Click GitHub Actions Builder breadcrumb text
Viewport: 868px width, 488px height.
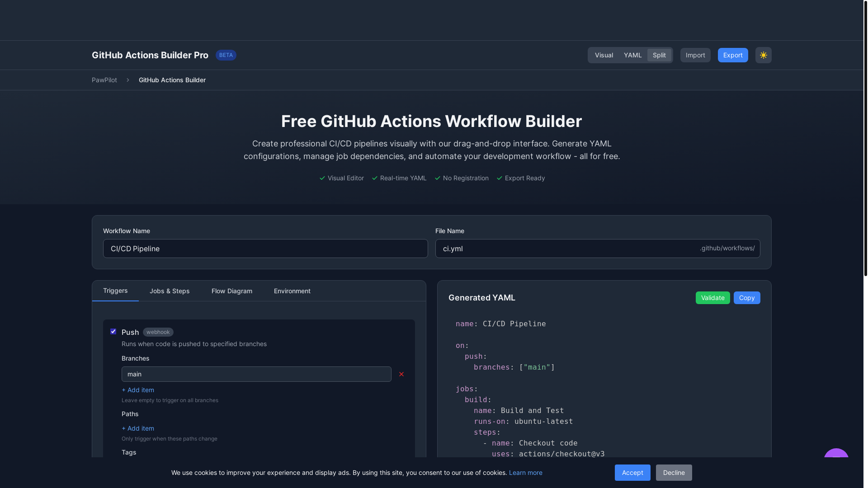tap(172, 80)
